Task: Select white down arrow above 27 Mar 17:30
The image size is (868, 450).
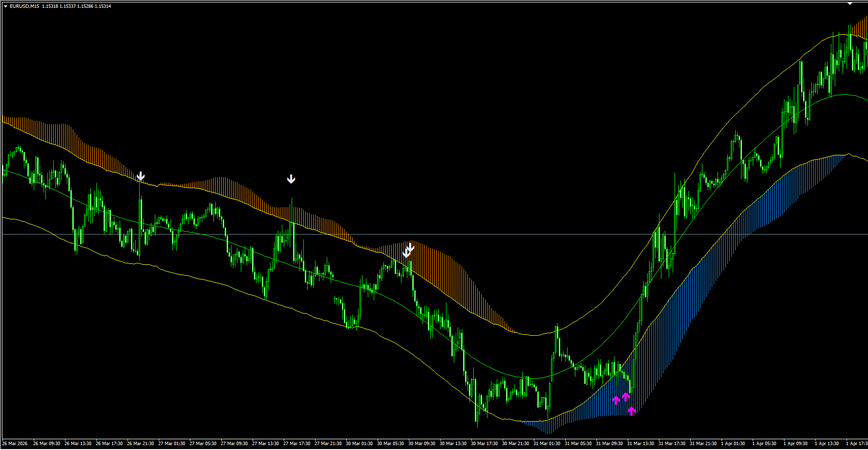Action: click(x=291, y=179)
